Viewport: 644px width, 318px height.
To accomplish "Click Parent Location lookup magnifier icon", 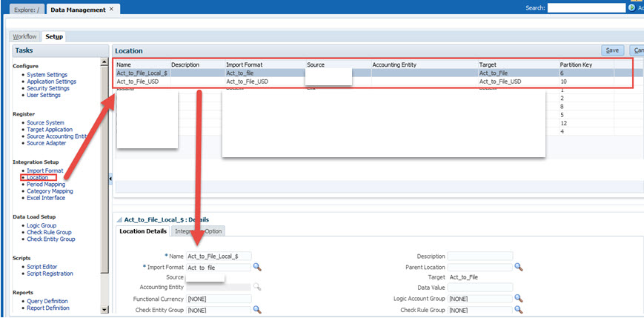I will click(x=519, y=267).
